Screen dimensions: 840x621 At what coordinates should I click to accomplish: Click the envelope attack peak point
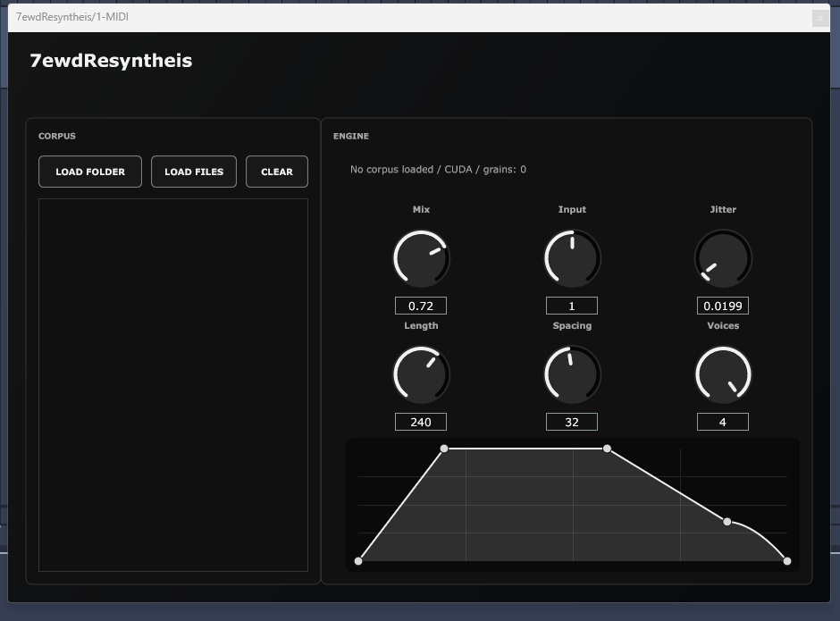coord(444,449)
